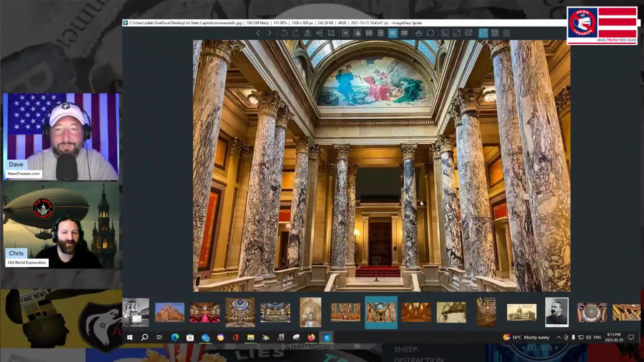Open the Office app on taskbar
644x362 pixels.
pos(235,337)
